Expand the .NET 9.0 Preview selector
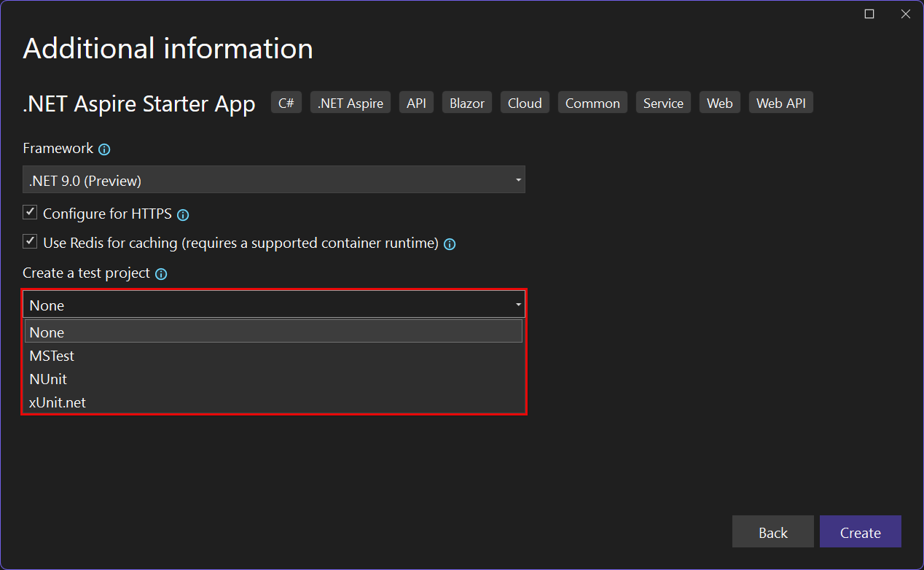Viewport: 924px width, 570px height. click(517, 179)
